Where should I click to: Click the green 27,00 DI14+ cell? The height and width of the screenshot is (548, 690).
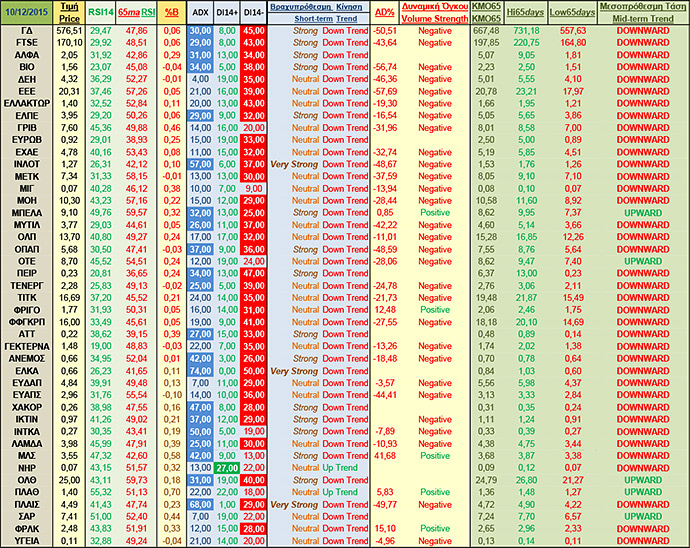click(x=226, y=467)
